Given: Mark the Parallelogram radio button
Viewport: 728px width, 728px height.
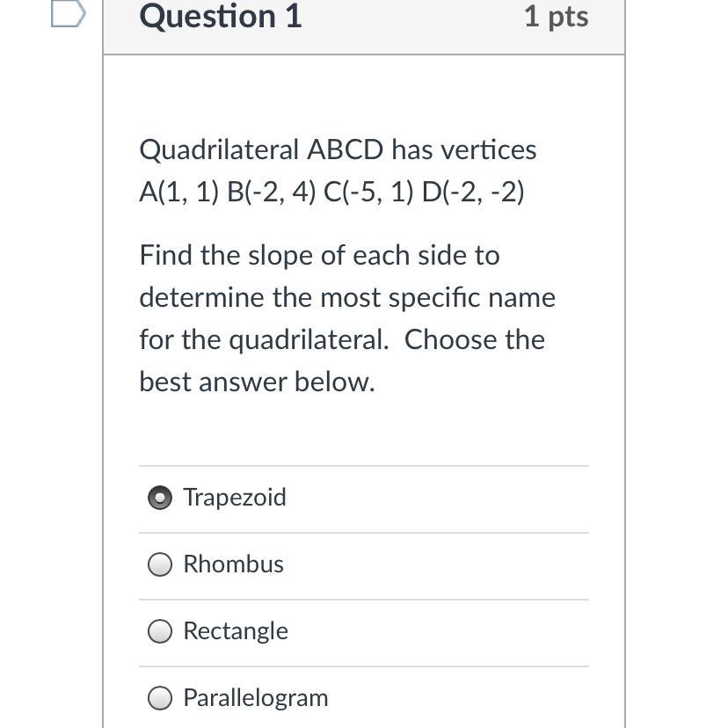Looking at the screenshot, I should [160, 698].
